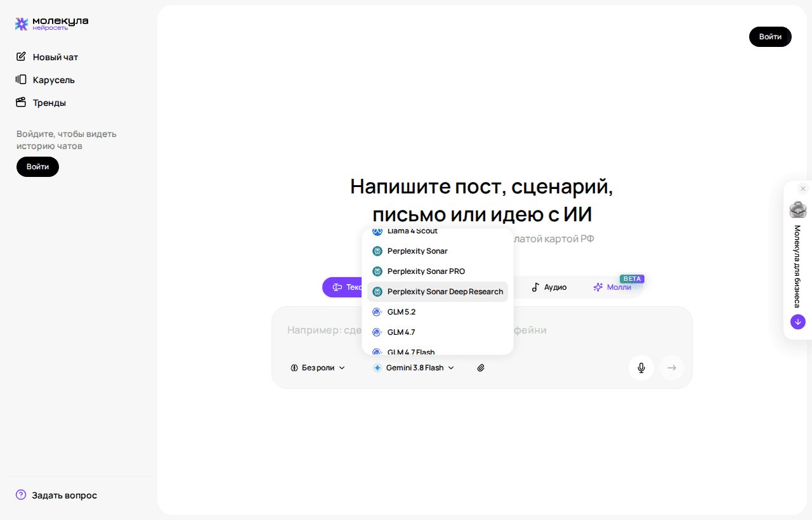
Task: Click the Молекула logo in the sidebar
Action: click(x=52, y=23)
